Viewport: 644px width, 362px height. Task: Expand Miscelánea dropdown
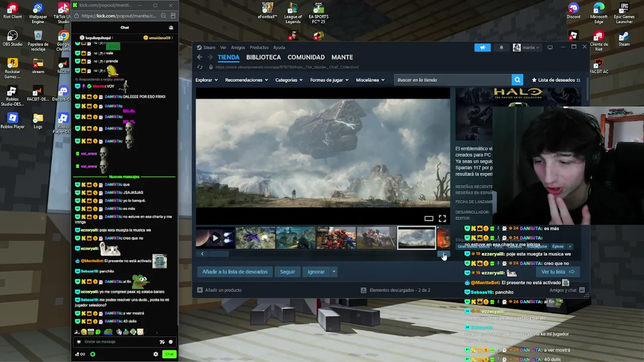[x=370, y=80]
